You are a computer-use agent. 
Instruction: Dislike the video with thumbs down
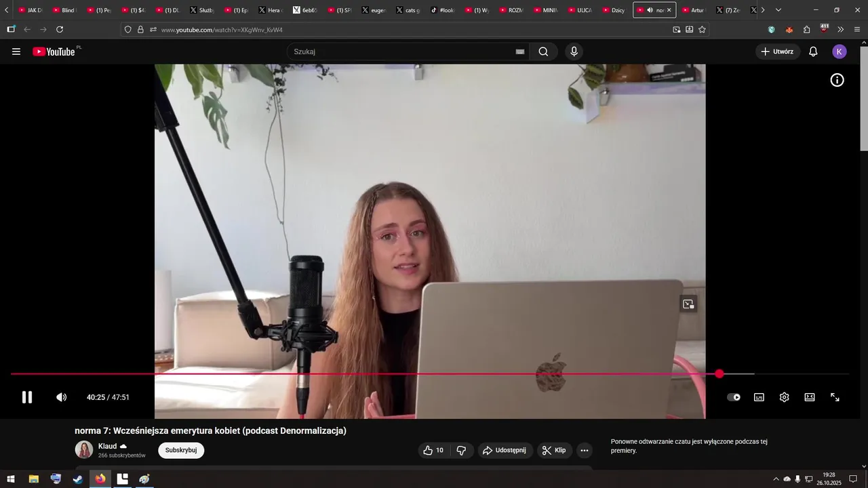coord(461,450)
